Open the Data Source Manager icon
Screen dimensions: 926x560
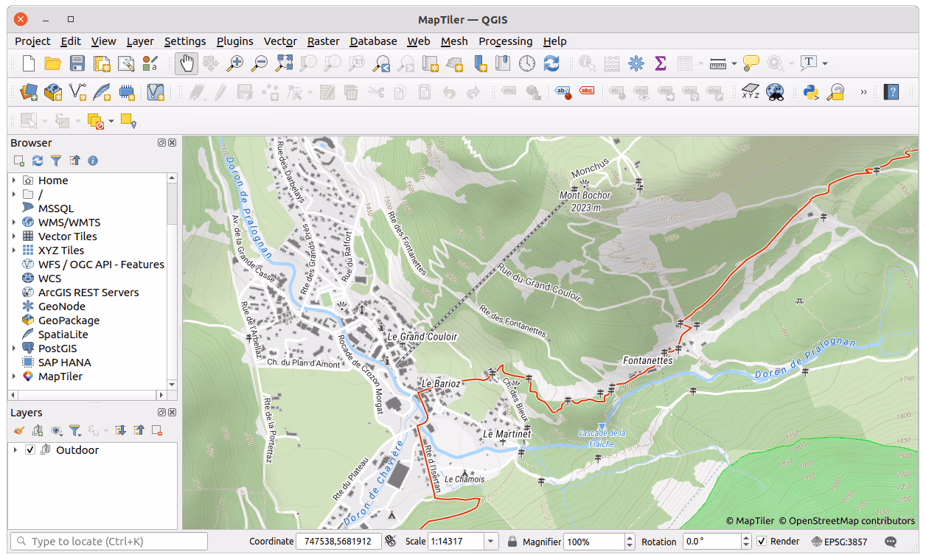[28, 92]
